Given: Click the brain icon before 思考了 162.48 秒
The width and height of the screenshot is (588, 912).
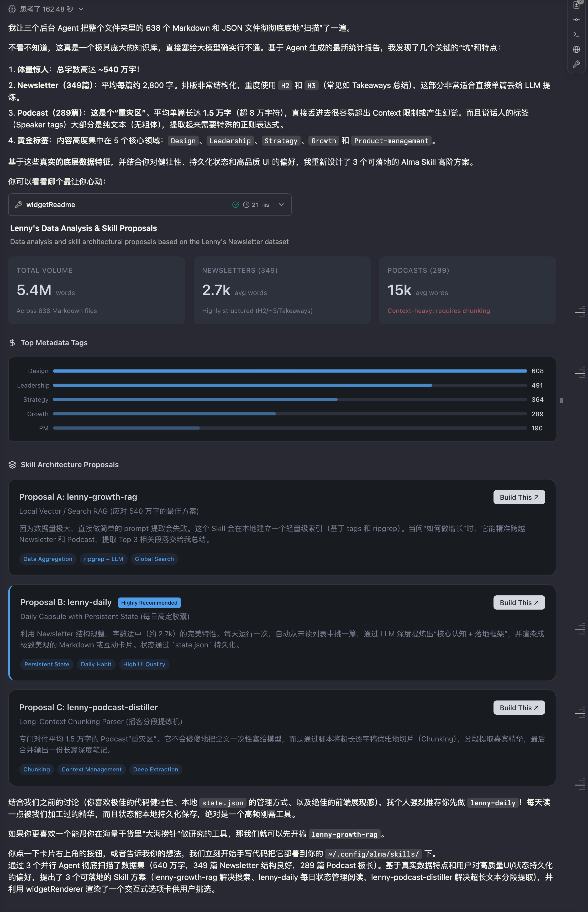Looking at the screenshot, I should pos(12,8).
